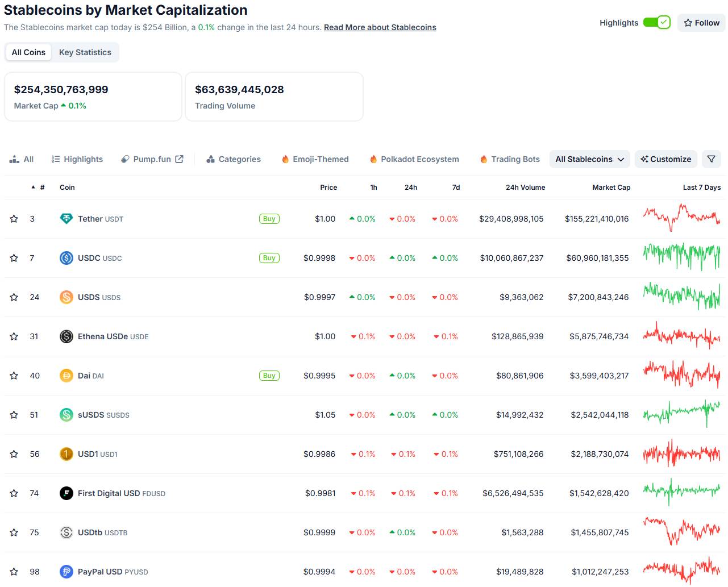Viewport: 728px width, 587px height.
Task: Open the Trading Bots category
Action: click(510, 159)
